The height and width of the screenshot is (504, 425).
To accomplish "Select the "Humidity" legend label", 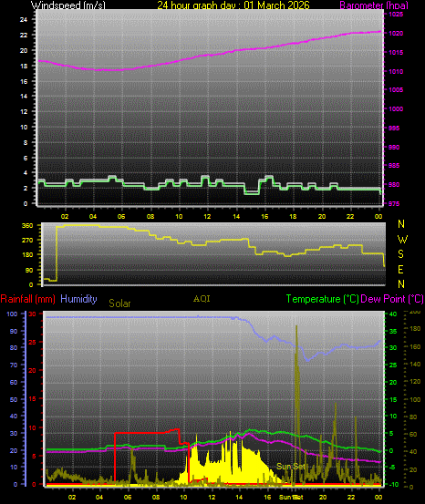I will coord(78,299).
